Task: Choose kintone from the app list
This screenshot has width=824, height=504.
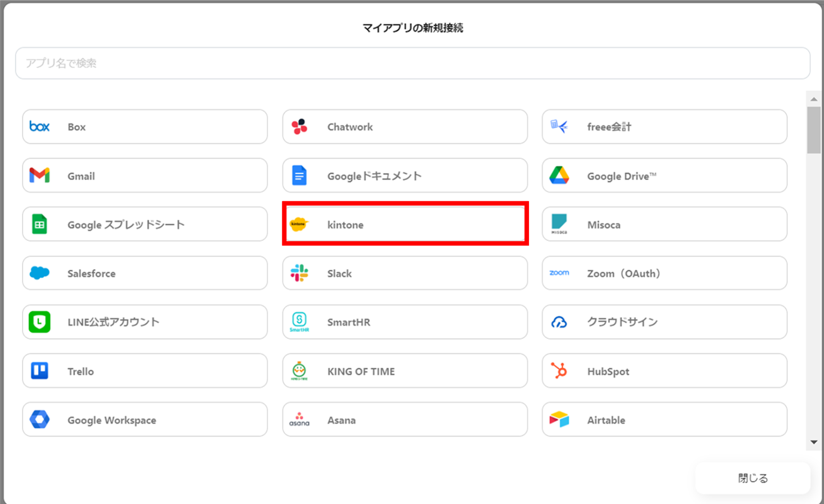Action: click(x=405, y=224)
